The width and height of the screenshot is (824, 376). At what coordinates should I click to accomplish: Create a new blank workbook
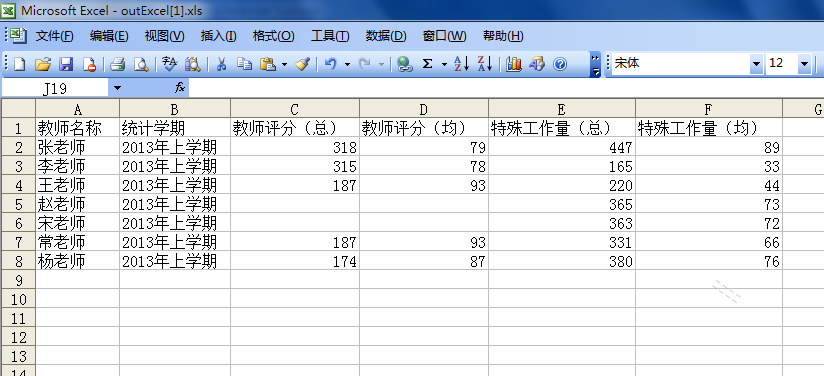pyautogui.click(x=19, y=64)
